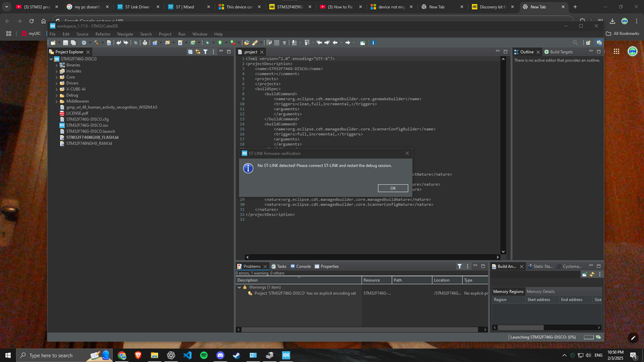Expand the Binaries folder
The width and height of the screenshot is (644, 362).
coord(57,65)
